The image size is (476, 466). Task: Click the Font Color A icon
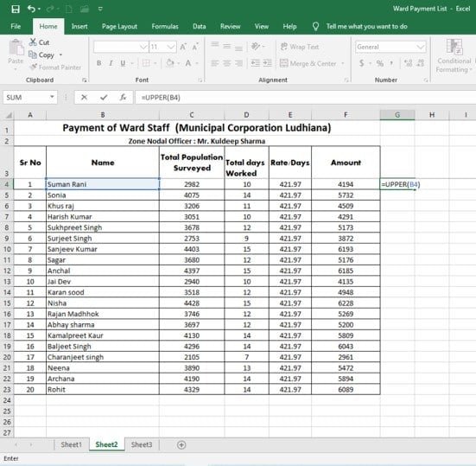188,63
